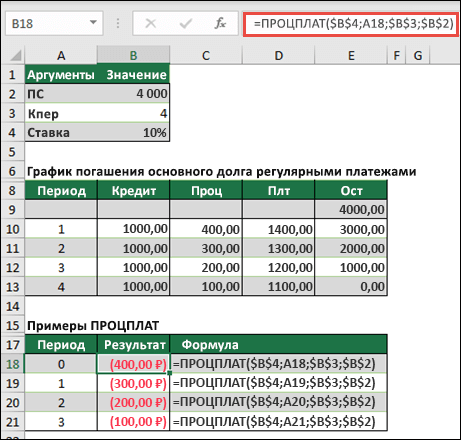The image size is (461, 440).
Task: Click the 'Значение' header cell
Action: tap(133, 74)
